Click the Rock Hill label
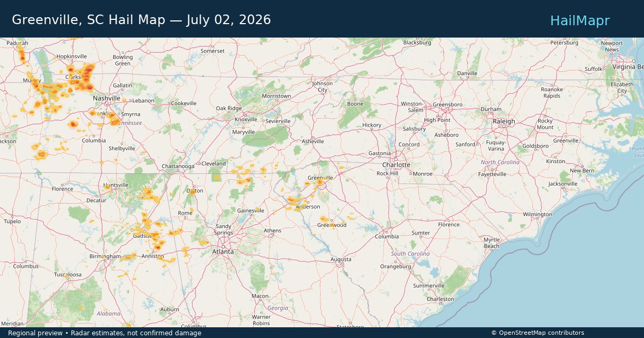Image resolution: width=644 pixels, height=338 pixels. click(387, 174)
